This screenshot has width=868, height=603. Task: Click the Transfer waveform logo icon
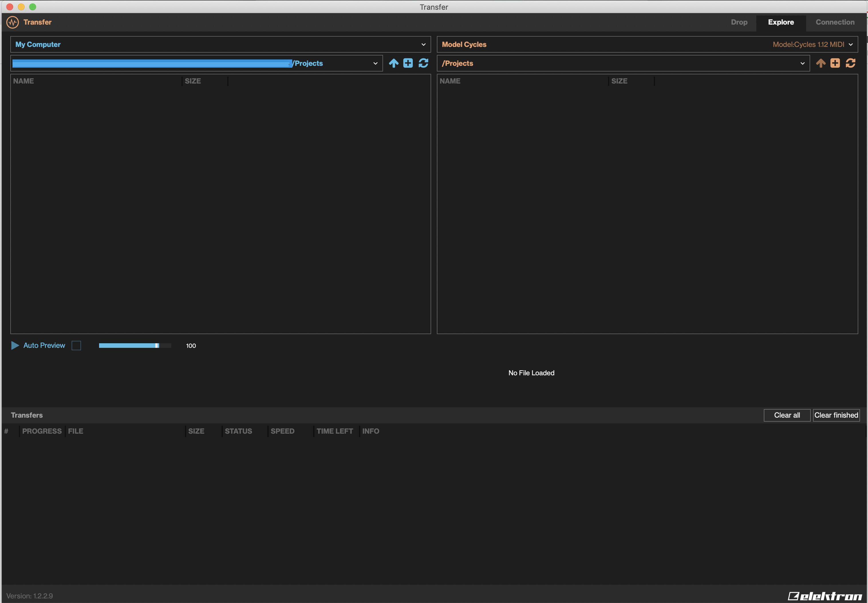(13, 22)
